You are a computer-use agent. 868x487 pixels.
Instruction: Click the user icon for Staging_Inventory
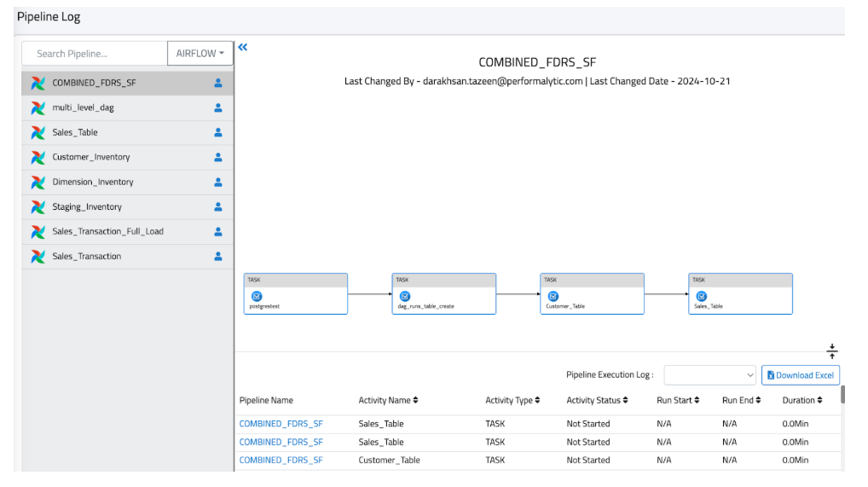tap(218, 206)
